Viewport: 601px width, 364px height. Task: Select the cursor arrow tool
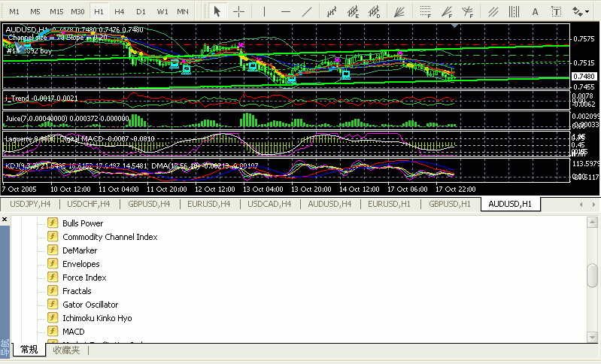click(x=217, y=11)
